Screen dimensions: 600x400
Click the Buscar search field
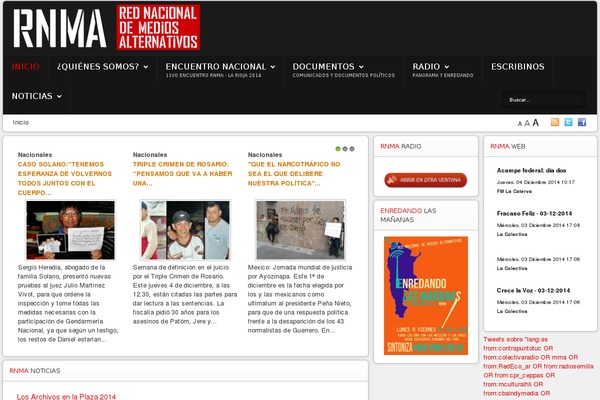pos(543,100)
